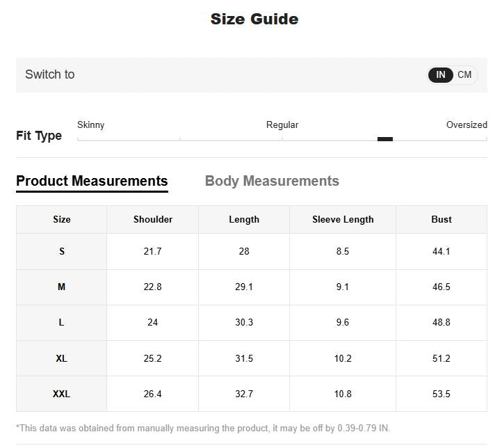Viewport: 502px width, 448px height.
Task: Click the Bust column header
Action: tap(442, 219)
